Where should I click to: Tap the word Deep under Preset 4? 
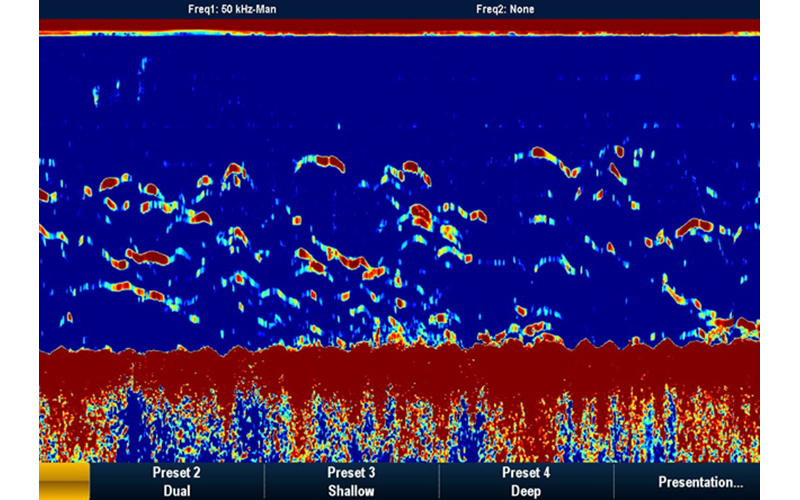point(526,491)
